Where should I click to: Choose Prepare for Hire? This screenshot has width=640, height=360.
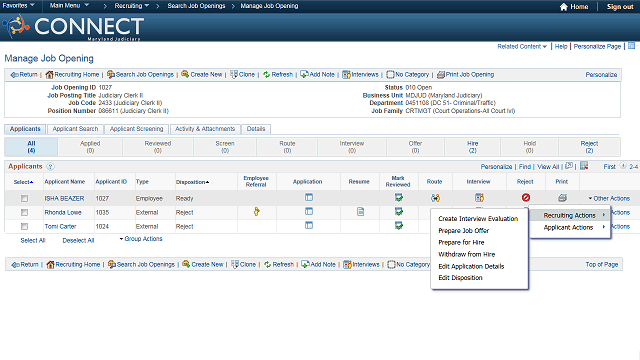[x=461, y=242]
